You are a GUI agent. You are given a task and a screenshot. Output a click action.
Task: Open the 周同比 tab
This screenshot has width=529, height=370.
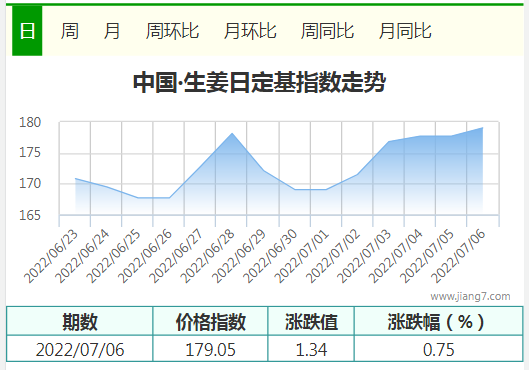tap(327, 31)
